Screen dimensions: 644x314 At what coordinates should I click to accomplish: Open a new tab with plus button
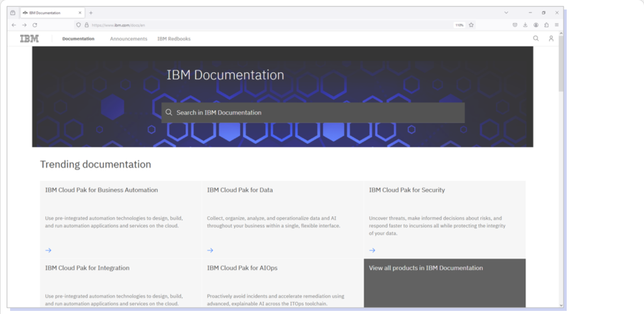point(90,13)
